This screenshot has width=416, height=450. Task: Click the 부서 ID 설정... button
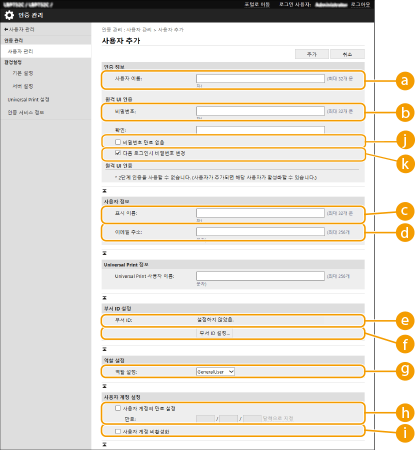pyautogui.click(x=215, y=333)
